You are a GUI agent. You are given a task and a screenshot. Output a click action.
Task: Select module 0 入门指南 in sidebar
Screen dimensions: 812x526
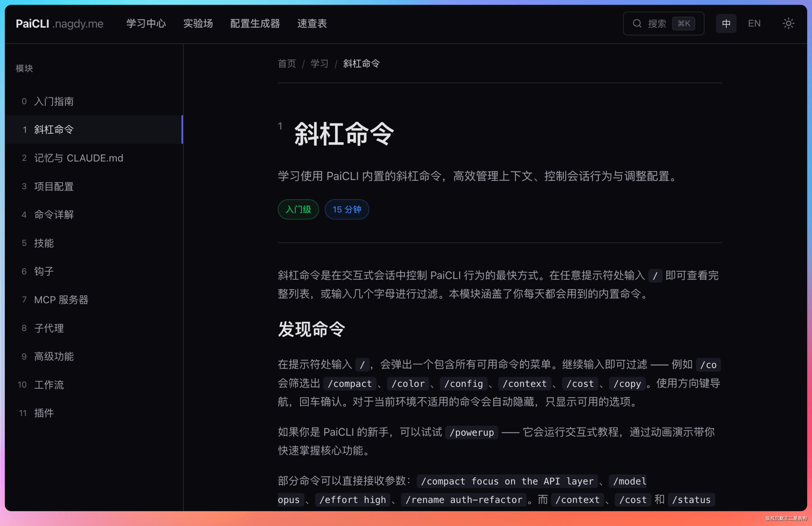point(94,101)
